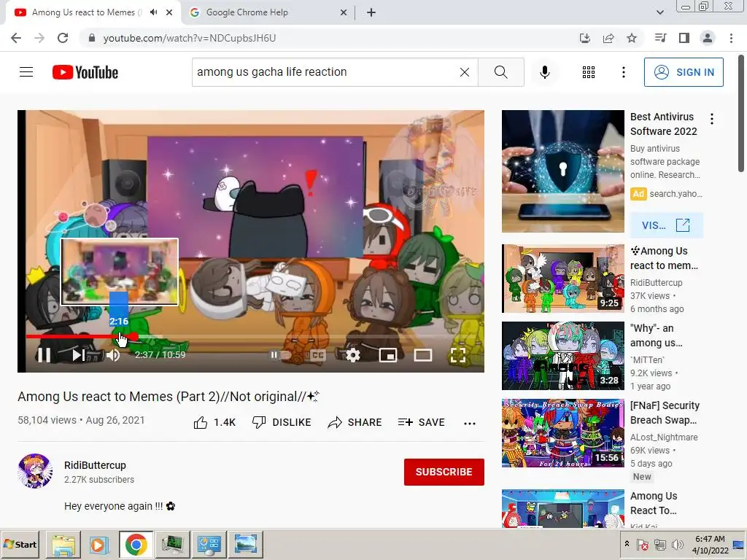Viewport: 747px width, 560px height.
Task: Toggle closed captions (CC) button
Action: (318, 355)
